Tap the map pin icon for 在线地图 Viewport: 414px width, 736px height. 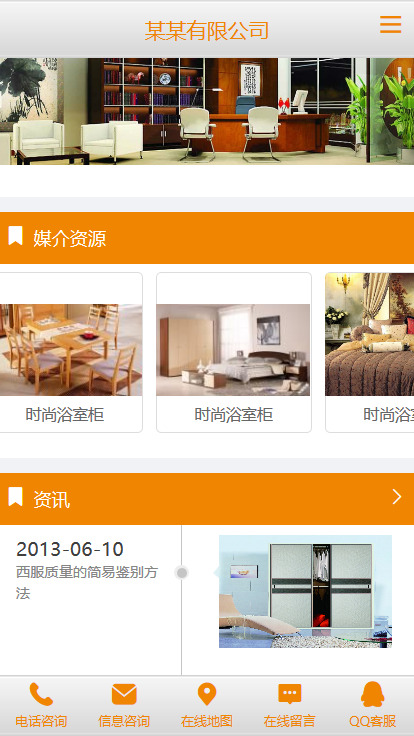pyautogui.click(x=207, y=695)
